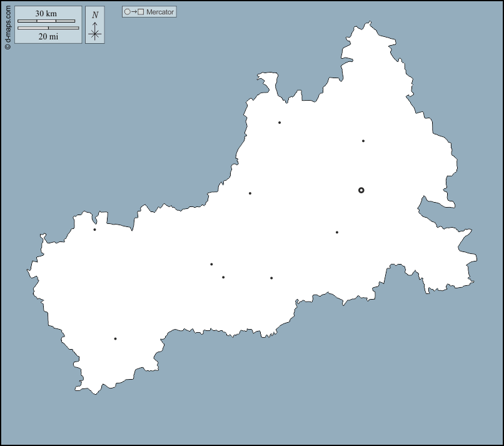Viewport: 504px width, 446px height.
Task: Pick the westernmost city dot
Action: click(95, 230)
